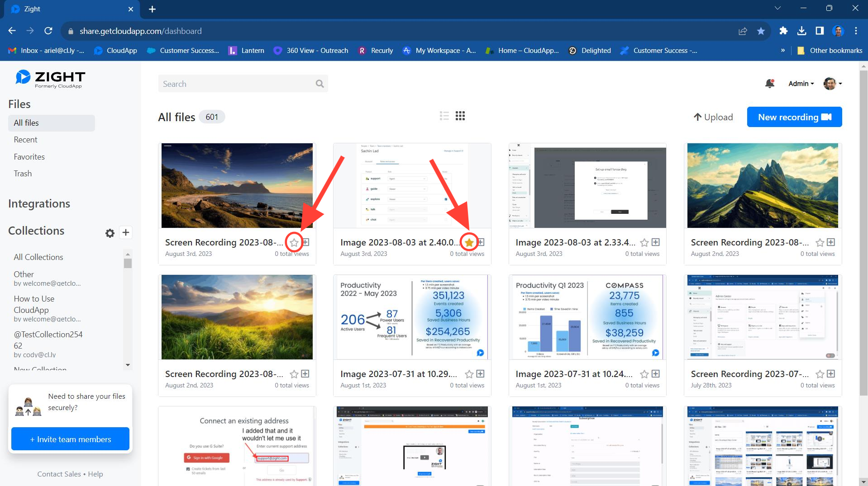Favorite the coastal sunset Screen Recording
Screen dimensions: 868x486
(x=294, y=243)
